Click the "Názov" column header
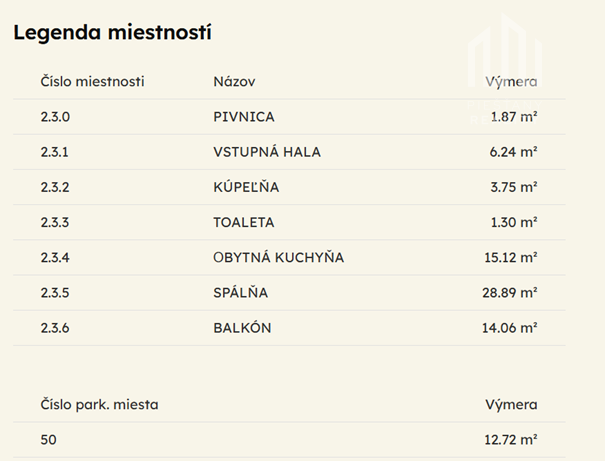Screen dimensions: 605x461 click(234, 81)
